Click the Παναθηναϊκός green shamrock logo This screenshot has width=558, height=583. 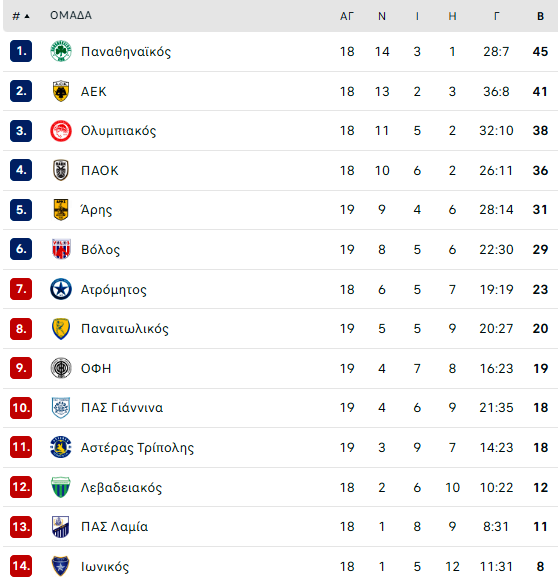point(61,51)
